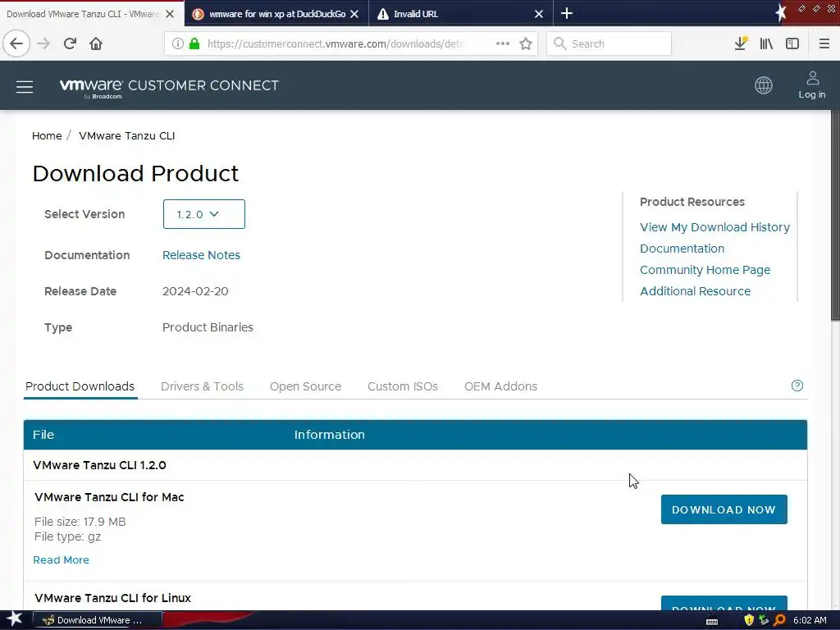Toggle the sidebar icon in toolbar
This screenshot has width=840, height=630.
(792, 43)
